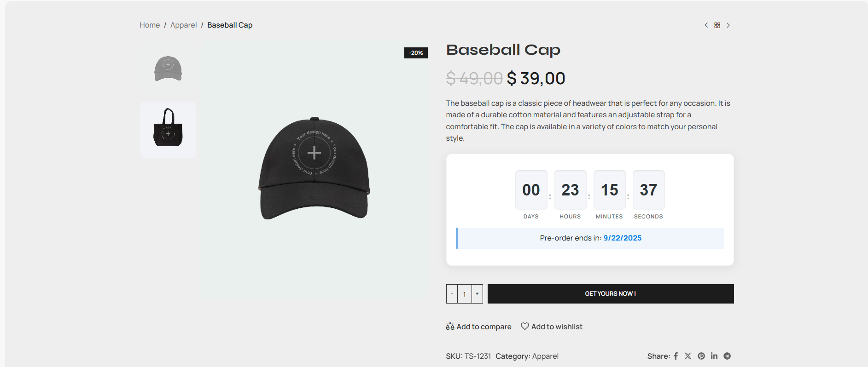Screen dimensions: 868x367
Task: Go to previous product with left chevron
Action: [706, 25]
